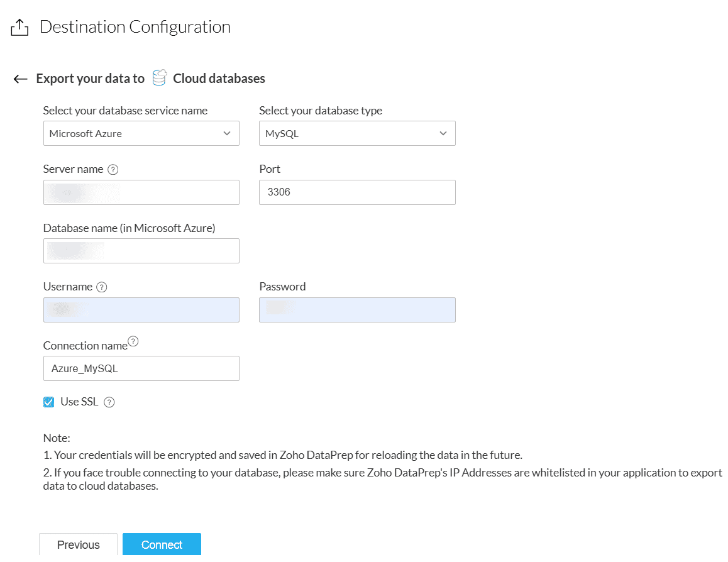Click the export icon next to Destination Configuration
This screenshot has height=562, width=728.
coord(19,28)
